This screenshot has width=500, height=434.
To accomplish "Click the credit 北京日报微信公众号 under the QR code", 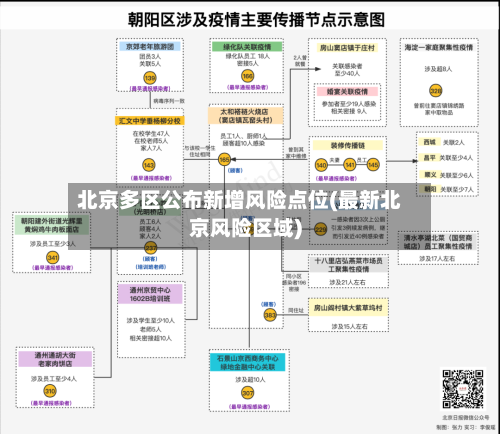I will coord(466,417).
